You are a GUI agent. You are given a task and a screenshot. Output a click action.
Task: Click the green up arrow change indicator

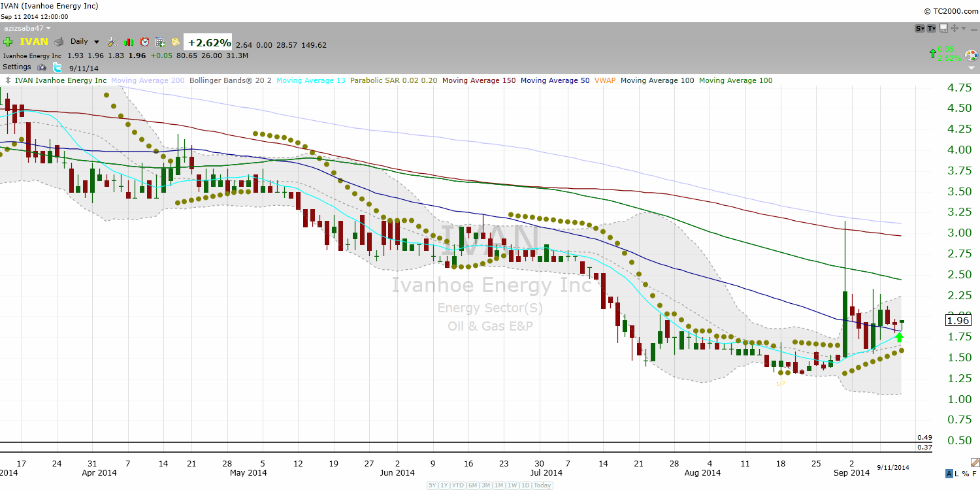(x=933, y=54)
